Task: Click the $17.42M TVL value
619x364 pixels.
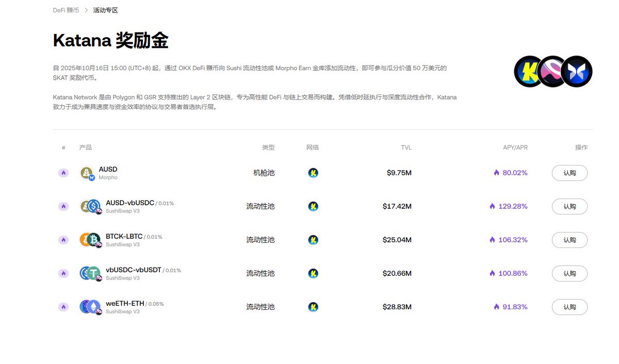Action: (397, 206)
